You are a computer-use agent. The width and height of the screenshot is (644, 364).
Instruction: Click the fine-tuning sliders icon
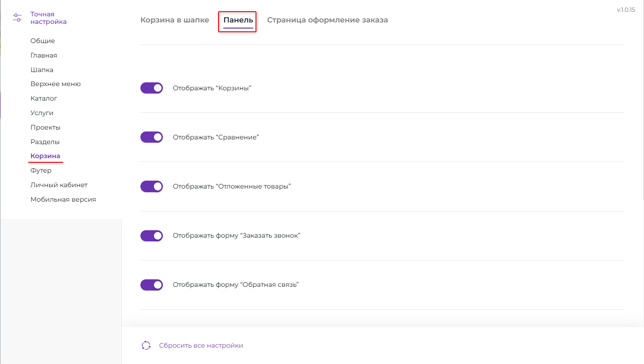click(x=17, y=18)
